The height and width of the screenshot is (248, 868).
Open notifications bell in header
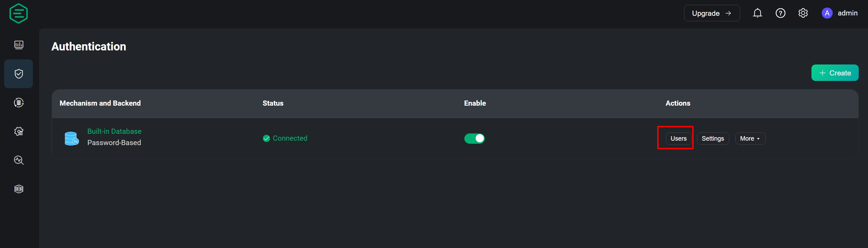[x=757, y=13]
